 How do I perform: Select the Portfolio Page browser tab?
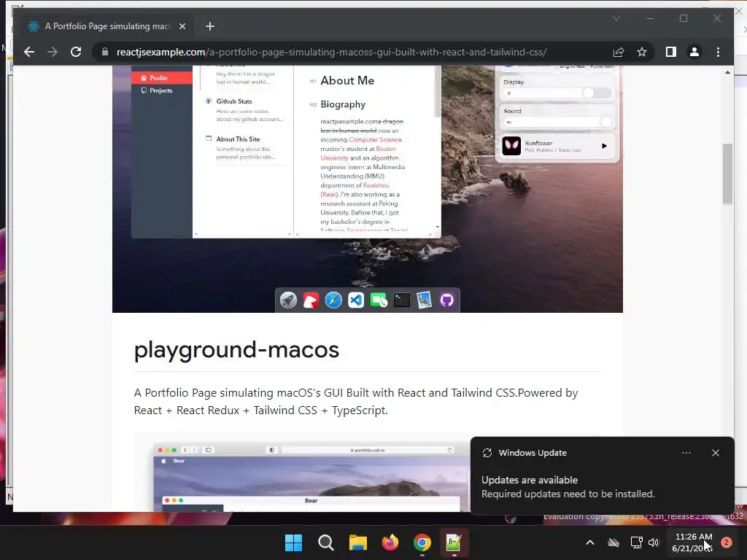click(105, 27)
